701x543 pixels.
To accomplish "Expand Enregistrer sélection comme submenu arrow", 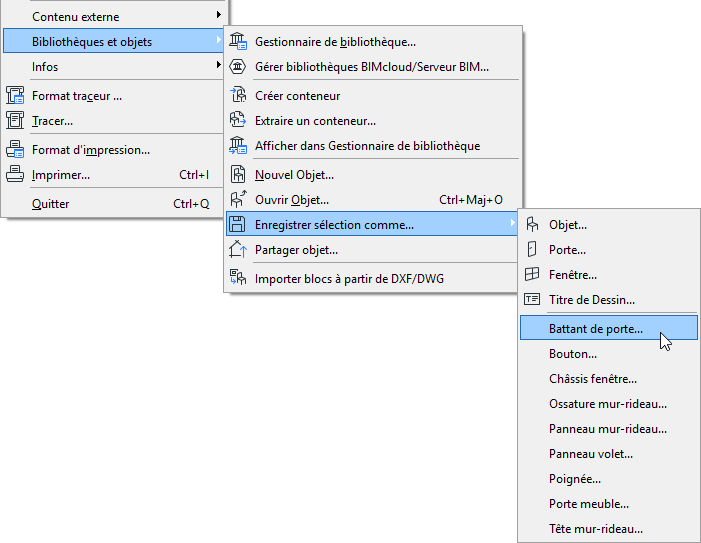I will click(512, 225).
